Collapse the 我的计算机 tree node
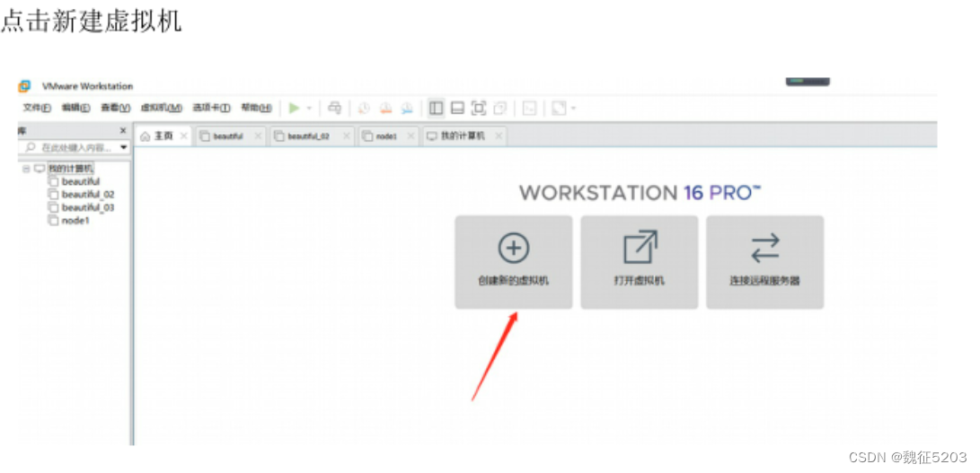Viewport: 980px width, 473px height. pos(26,169)
